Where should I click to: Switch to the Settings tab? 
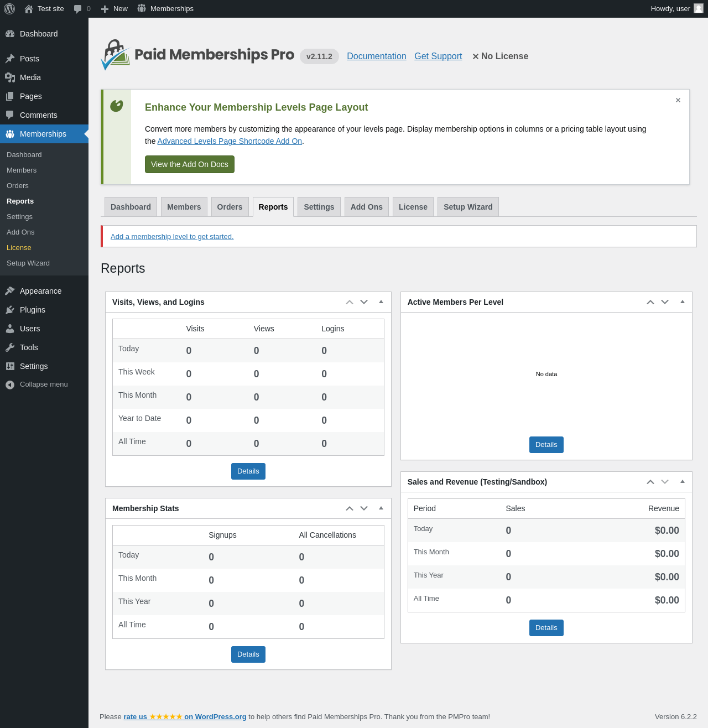click(x=319, y=207)
